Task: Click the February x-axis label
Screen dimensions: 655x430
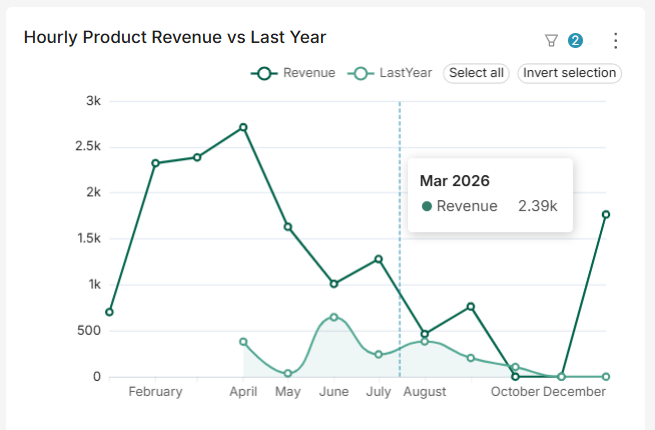Action: coord(155,392)
